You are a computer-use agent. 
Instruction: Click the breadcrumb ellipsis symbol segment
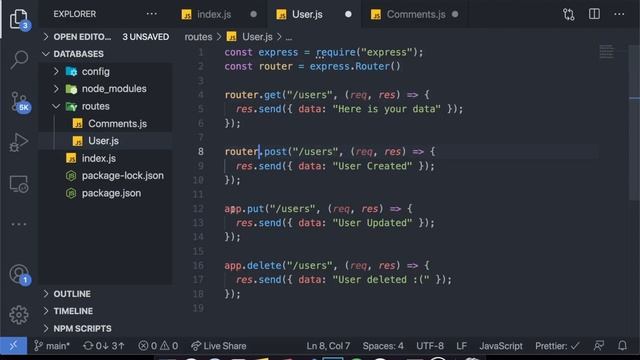289,37
